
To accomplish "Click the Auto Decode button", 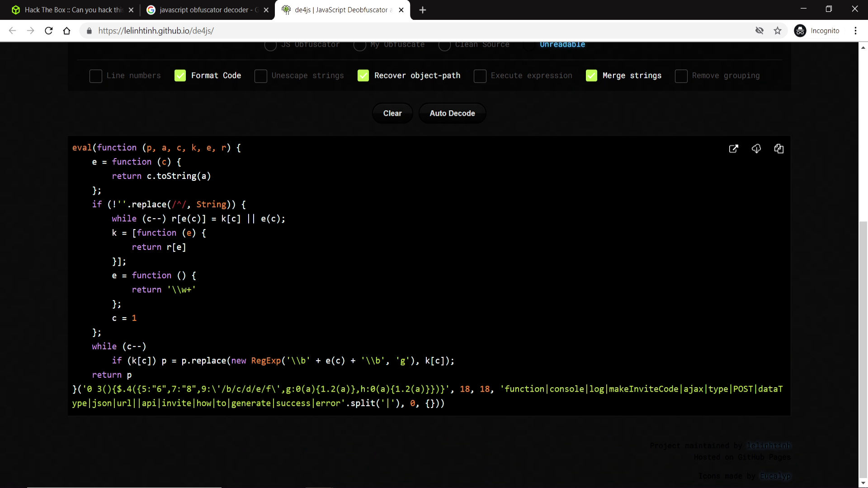I will 452,113.
